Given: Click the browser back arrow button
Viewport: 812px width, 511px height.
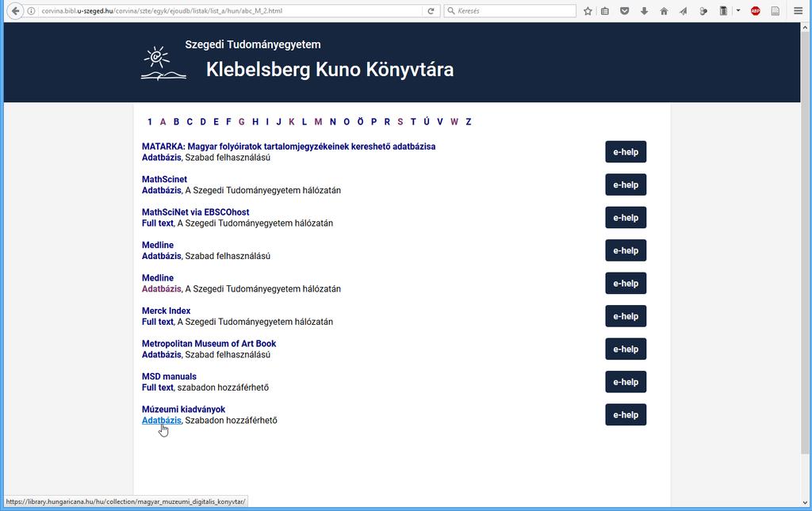Looking at the screenshot, I should (x=15, y=11).
